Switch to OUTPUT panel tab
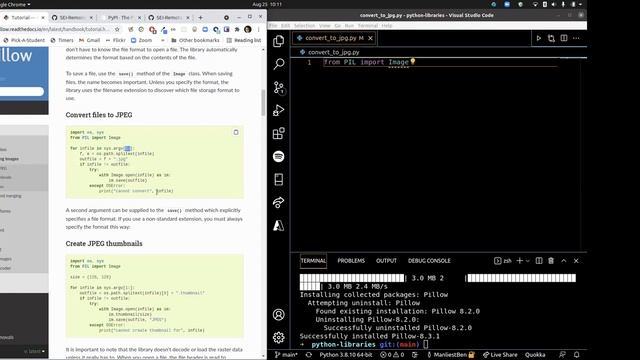 pos(386,260)
